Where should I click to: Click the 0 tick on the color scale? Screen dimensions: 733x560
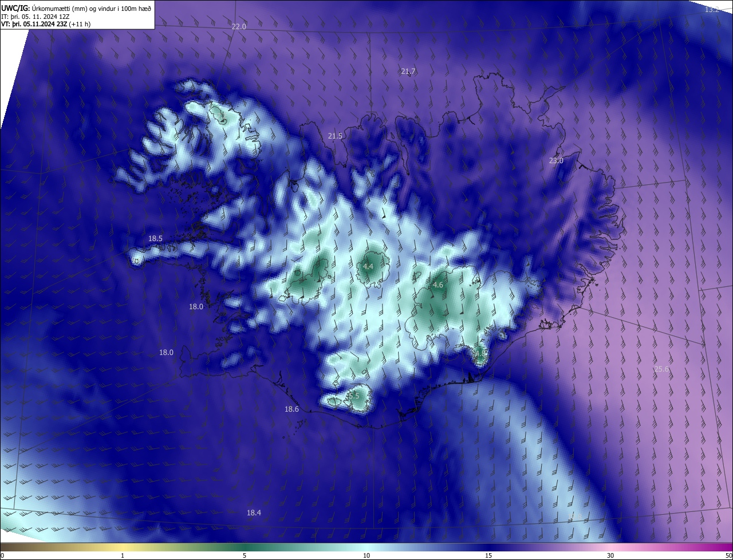[2, 555]
